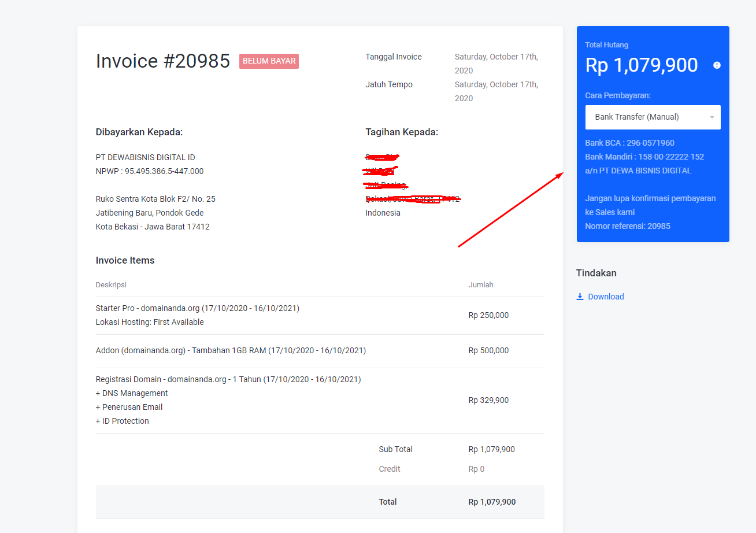
Task: Click the Jatuh Tempo label
Action: (388, 84)
